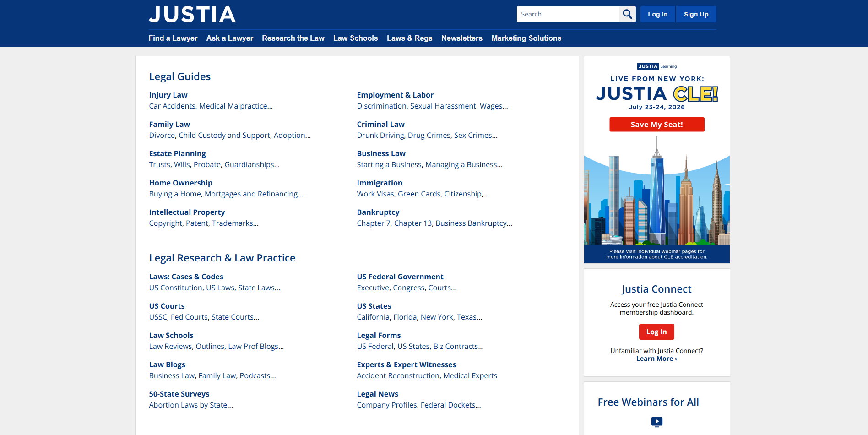Click the webinar play icon under Free Webinars
Image resolution: width=868 pixels, height=435 pixels.
point(656,422)
